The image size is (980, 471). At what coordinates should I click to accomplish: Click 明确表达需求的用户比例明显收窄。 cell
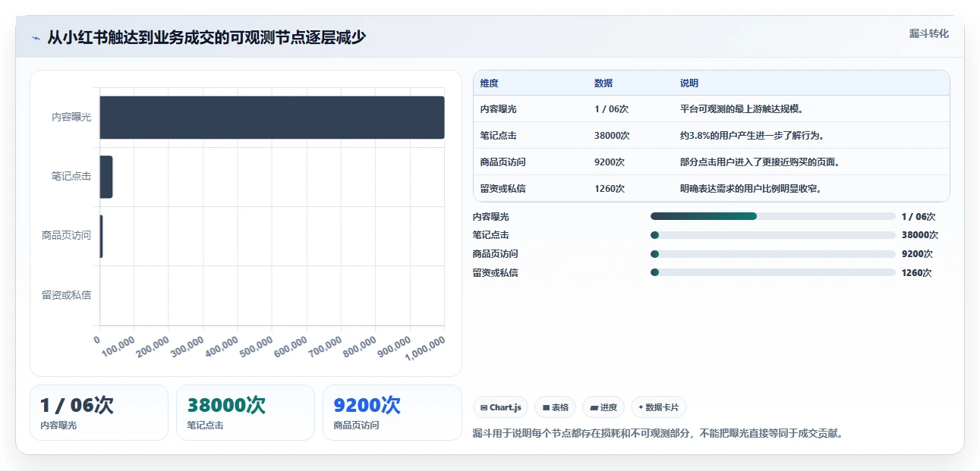(x=751, y=189)
